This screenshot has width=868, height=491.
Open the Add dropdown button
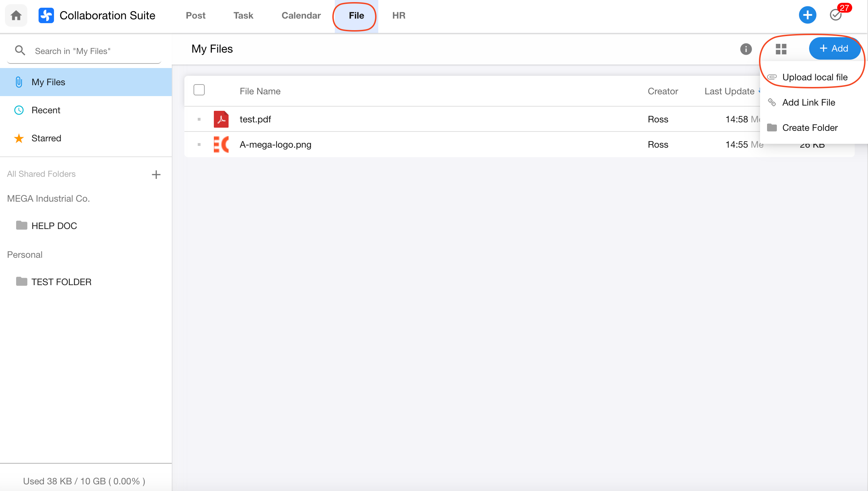point(834,48)
